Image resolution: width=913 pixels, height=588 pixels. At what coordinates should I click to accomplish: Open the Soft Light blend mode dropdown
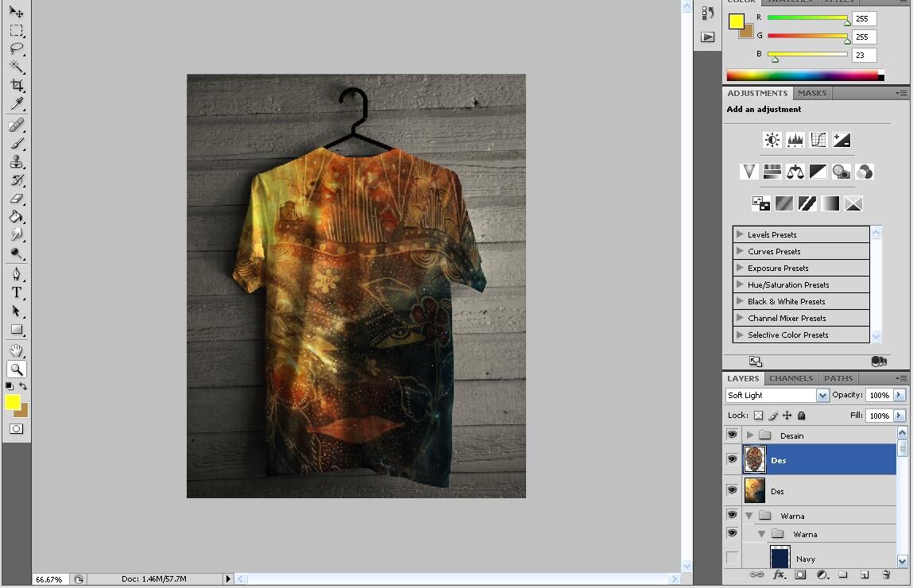(822, 395)
